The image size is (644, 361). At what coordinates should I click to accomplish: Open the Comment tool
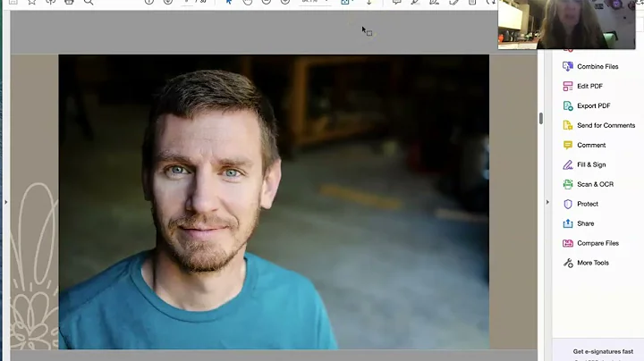(584, 146)
